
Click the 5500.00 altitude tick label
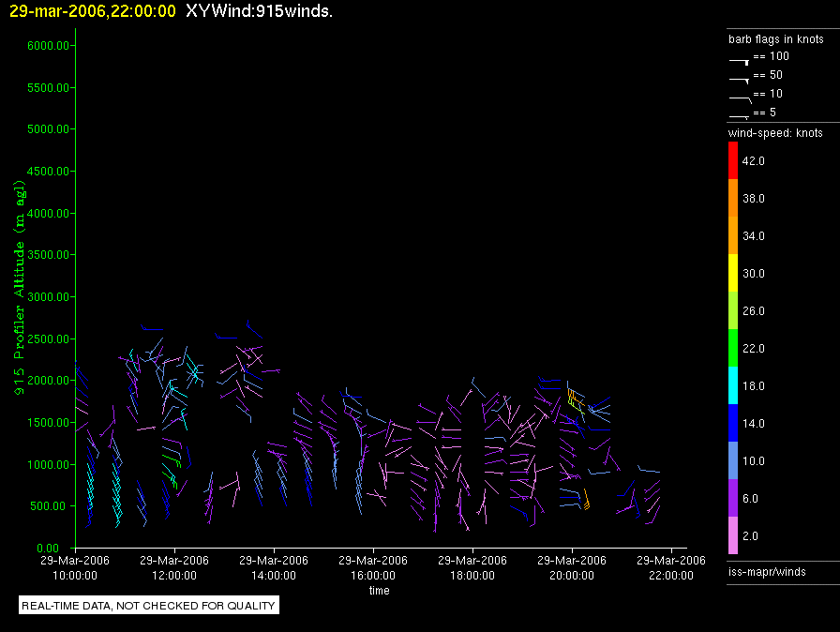click(x=48, y=88)
